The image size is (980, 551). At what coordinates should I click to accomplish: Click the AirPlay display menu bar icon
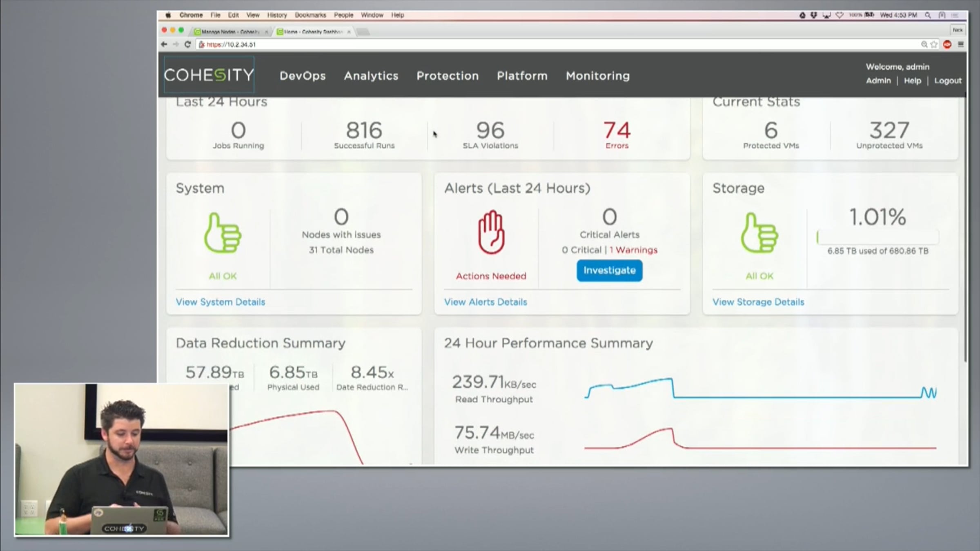tap(826, 15)
